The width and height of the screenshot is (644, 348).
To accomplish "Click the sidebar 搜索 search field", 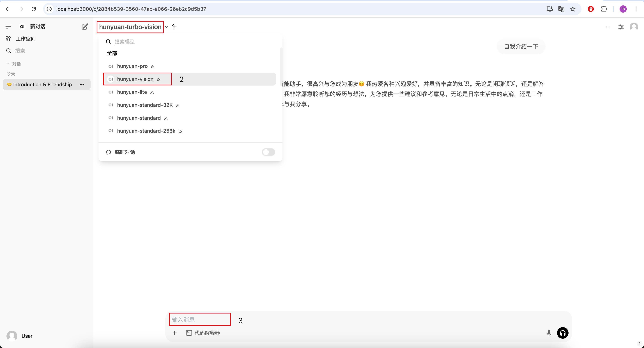I will [47, 51].
